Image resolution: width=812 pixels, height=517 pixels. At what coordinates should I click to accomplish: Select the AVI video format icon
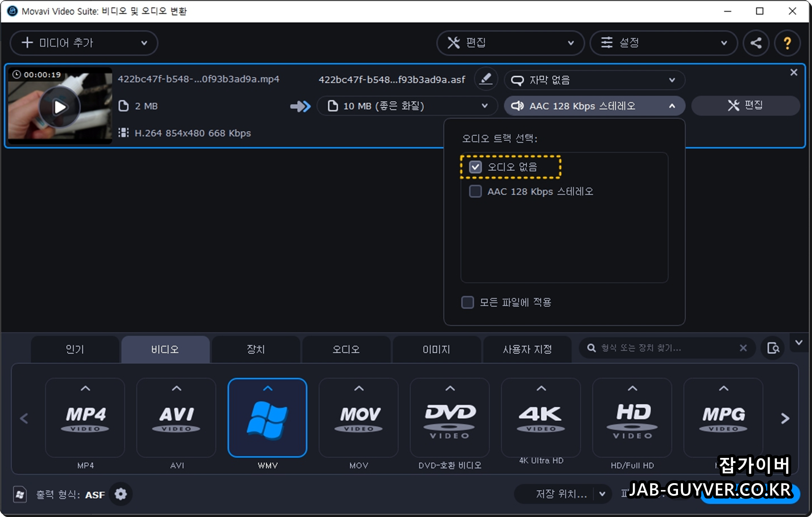coord(176,418)
